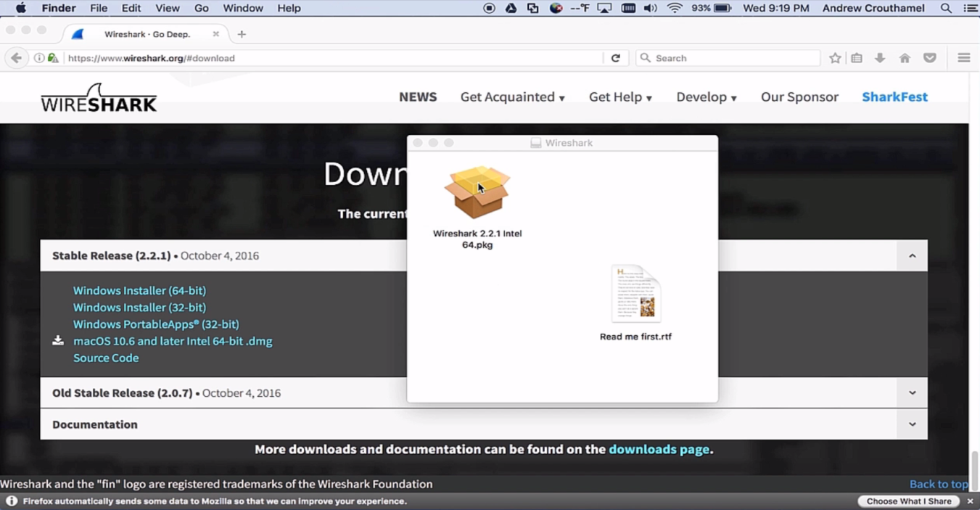
Task: Click the Choose What I Share button
Action: click(908, 501)
